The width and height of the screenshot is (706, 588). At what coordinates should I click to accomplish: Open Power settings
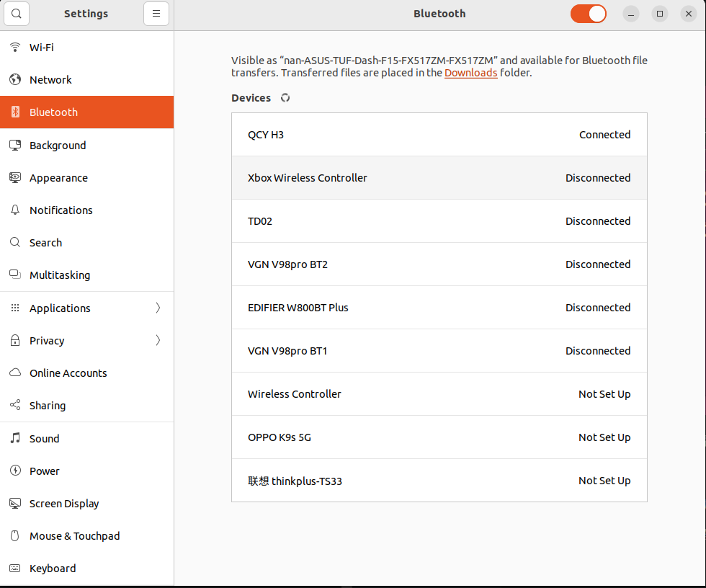pyautogui.click(x=87, y=471)
